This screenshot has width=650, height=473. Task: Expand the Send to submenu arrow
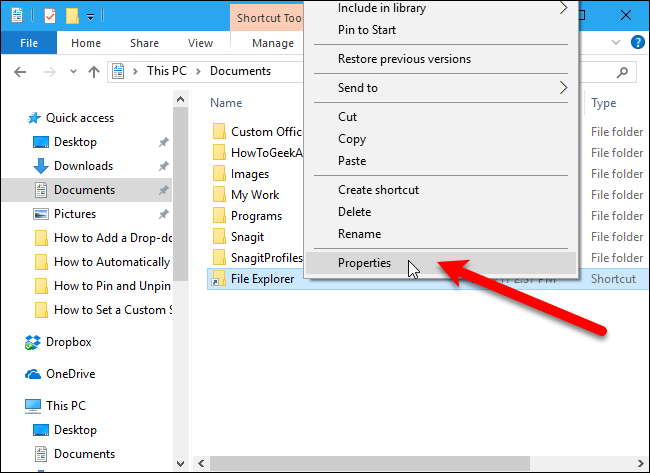[x=563, y=87]
